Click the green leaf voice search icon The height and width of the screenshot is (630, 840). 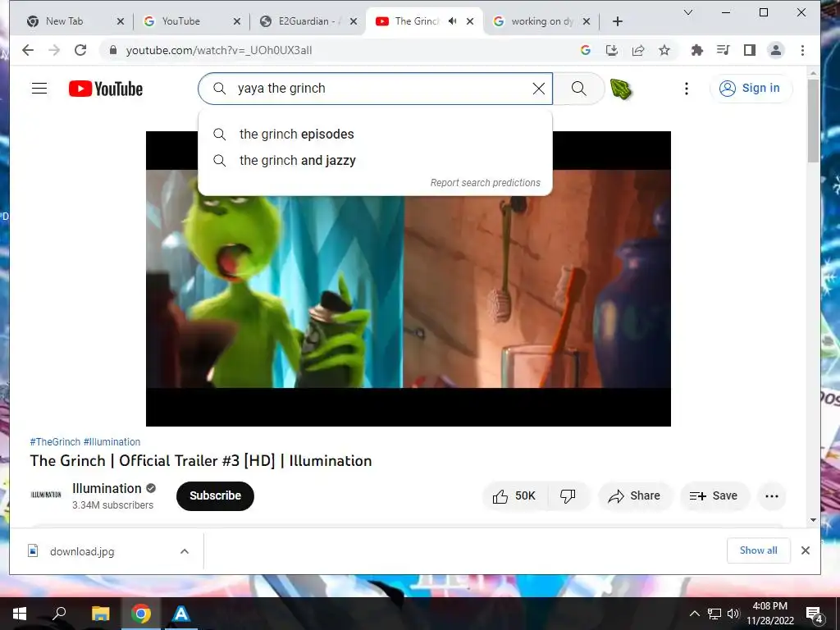[x=621, y=89]
